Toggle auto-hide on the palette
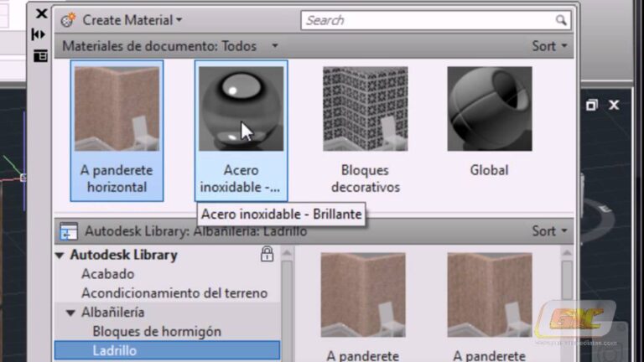The width and height of the screenshot is (644, 362). tap(39, 34)
